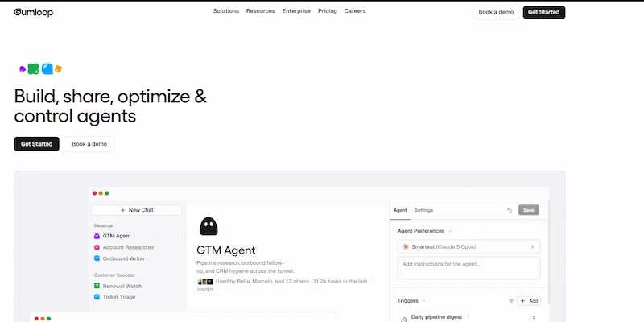Start a New Chat
Viewport: 644px width, 322px height.
pos(136,210)
